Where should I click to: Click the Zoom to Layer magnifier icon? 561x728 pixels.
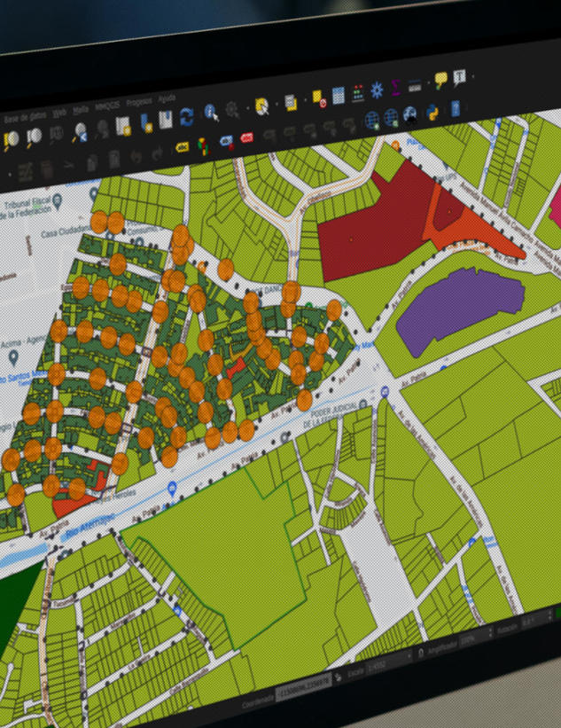coord(34,137)
